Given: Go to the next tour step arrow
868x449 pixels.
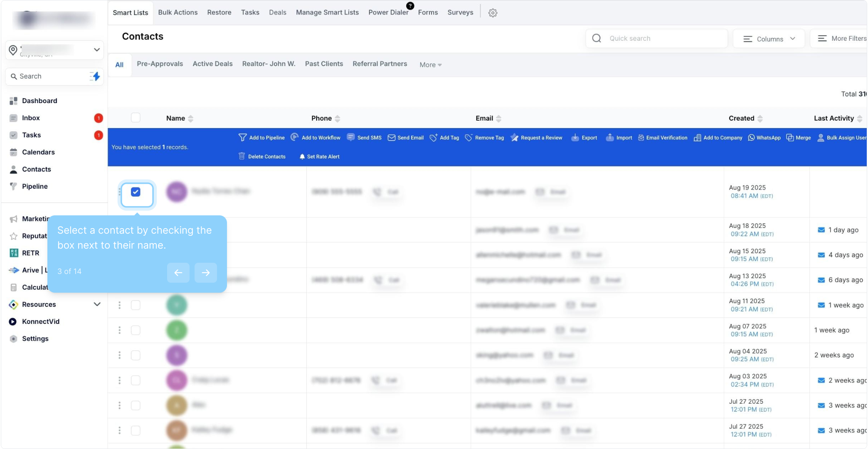Looking at the screenshot, I should (206, 273).
